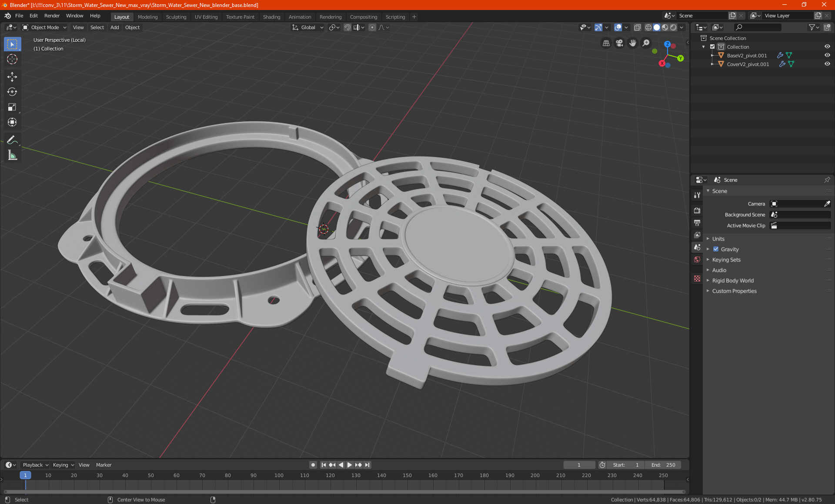The image size is (835, 504).
Task: Select the Move tool
Action: [12, 77]
